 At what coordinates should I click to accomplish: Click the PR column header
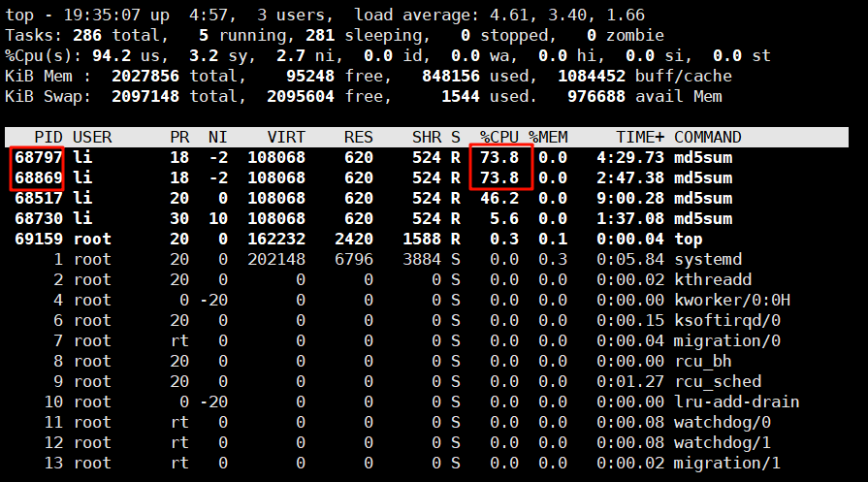point(179,138)
